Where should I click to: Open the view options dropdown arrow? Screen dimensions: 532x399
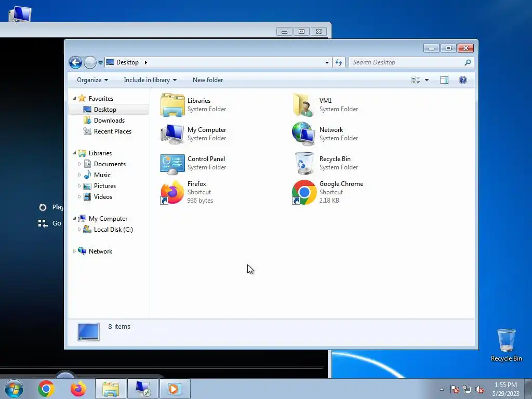point(427,80)
